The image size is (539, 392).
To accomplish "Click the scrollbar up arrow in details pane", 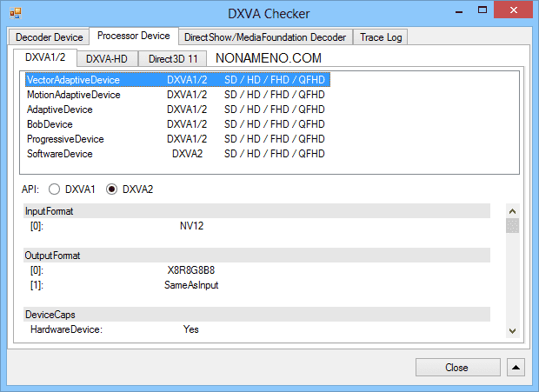I will [x=512, y=211].
